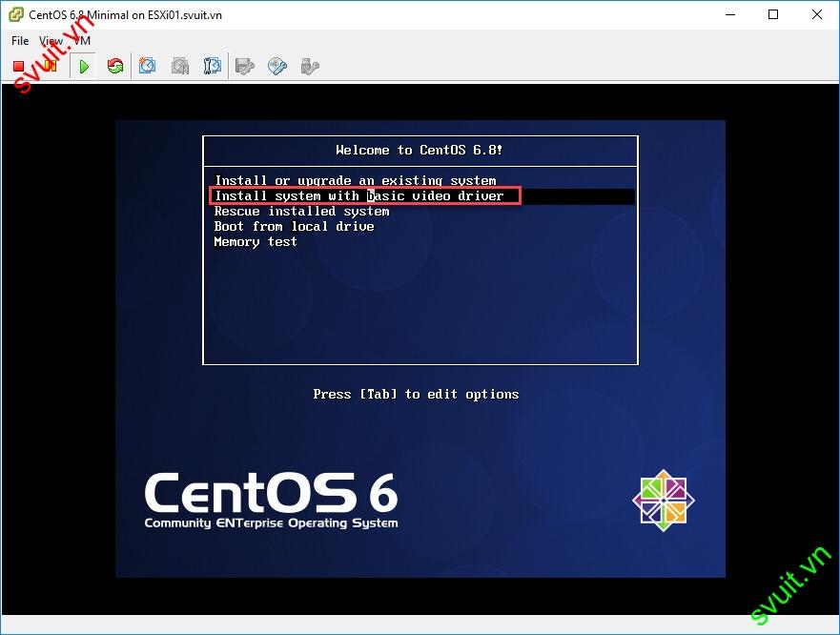Click the vSphere icon in title bar
The width and height of the screenshot is (840, 635).
[x=16, y=14]
